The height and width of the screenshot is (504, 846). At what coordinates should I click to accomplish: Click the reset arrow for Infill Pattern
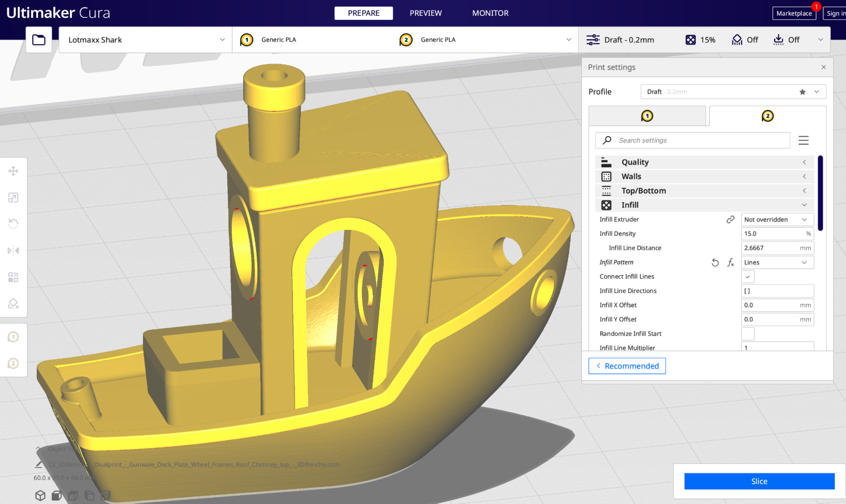click(x=715, y=263)
